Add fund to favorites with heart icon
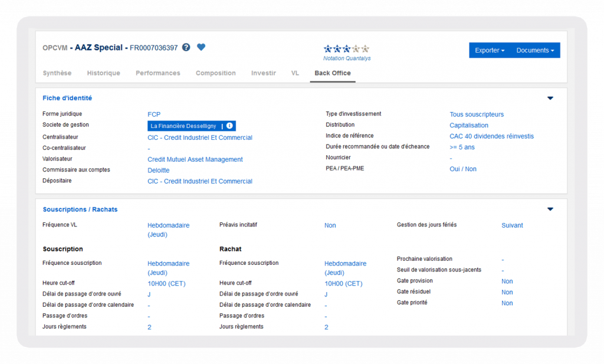604x364 pixels. [201, 47]
